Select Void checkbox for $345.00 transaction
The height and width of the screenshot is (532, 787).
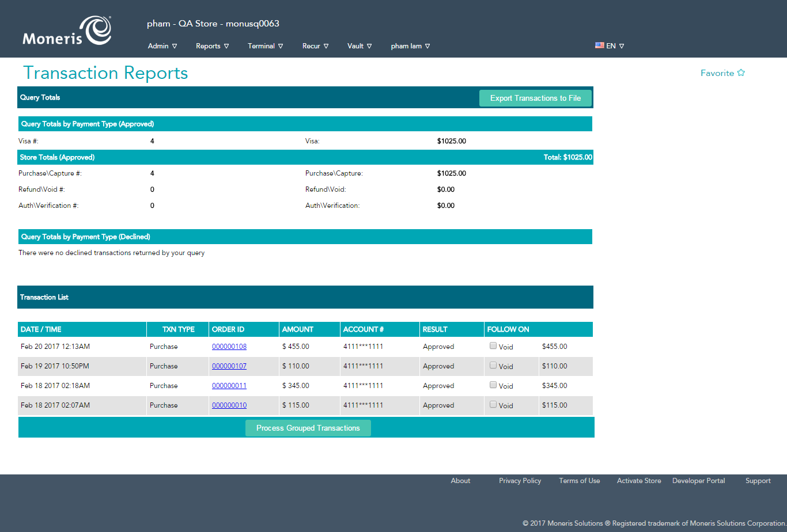point(493,385)
